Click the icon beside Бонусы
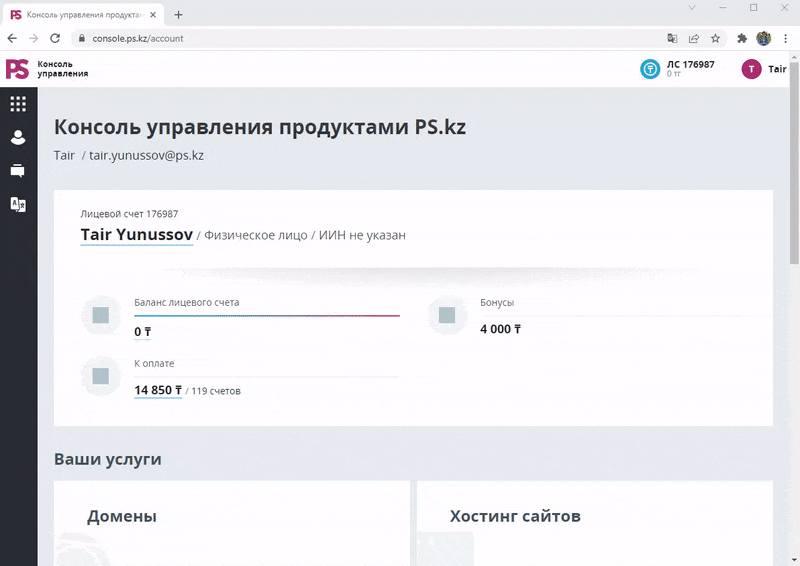 [x=447, y=315]
